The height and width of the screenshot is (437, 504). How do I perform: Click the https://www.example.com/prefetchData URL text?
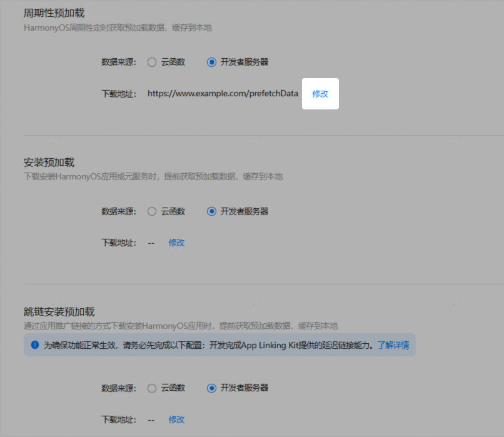click(223, 94)
